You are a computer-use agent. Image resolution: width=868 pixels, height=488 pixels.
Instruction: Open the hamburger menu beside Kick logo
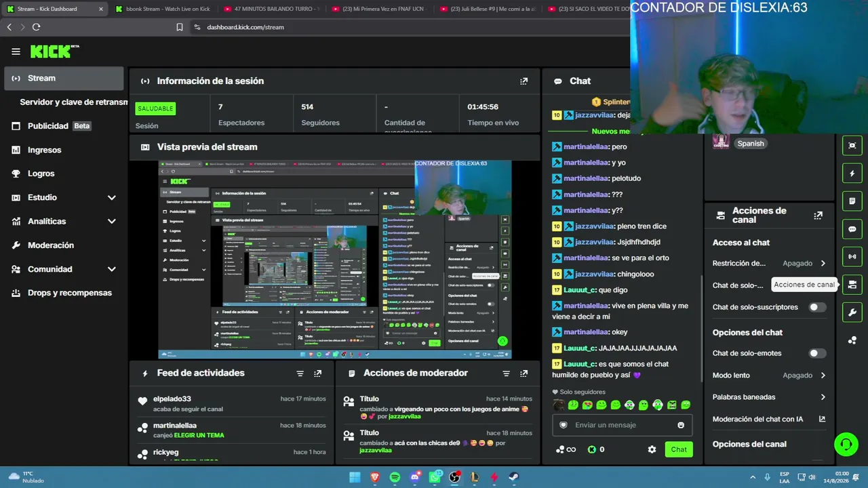coord(16,52)
